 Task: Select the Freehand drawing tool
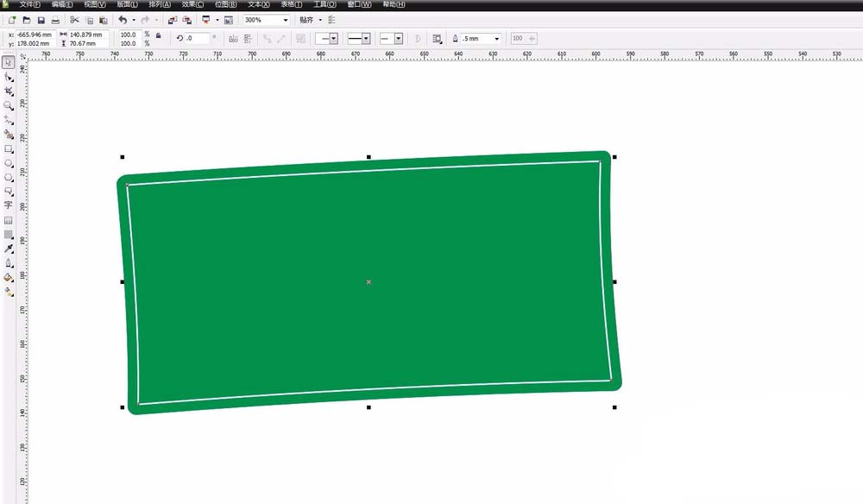coord(9,120)
